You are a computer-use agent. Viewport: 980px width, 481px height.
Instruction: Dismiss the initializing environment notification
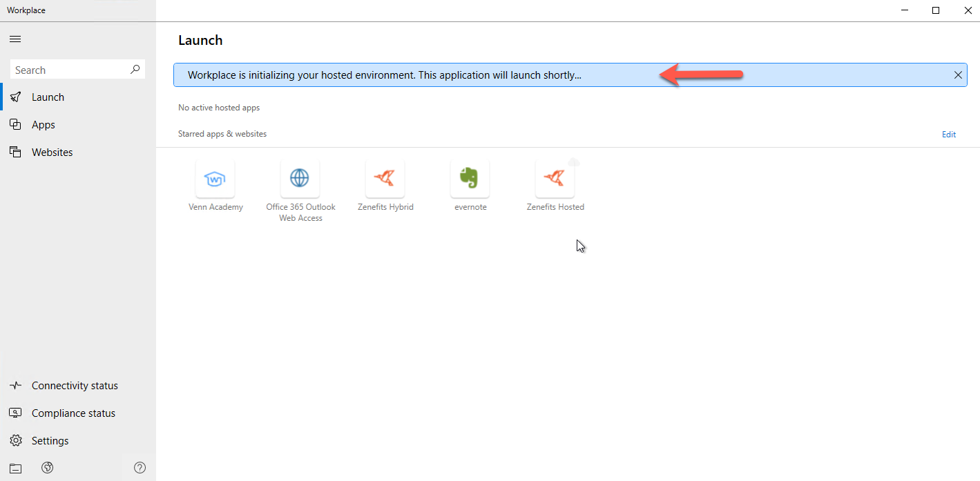[958, 75]
